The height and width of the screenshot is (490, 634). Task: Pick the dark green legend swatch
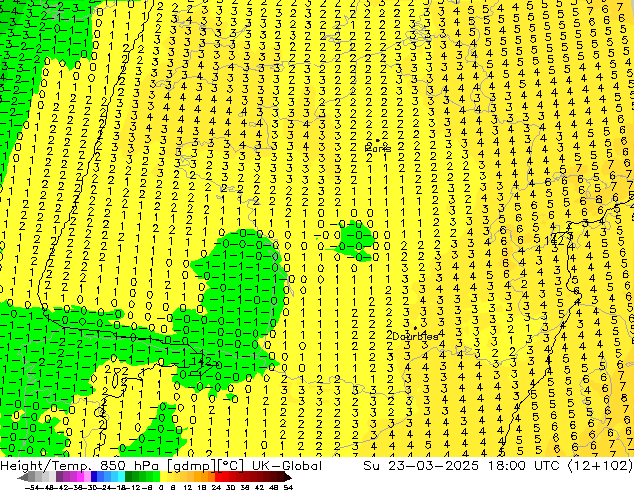pyautogui.click(x=128, y=478)
